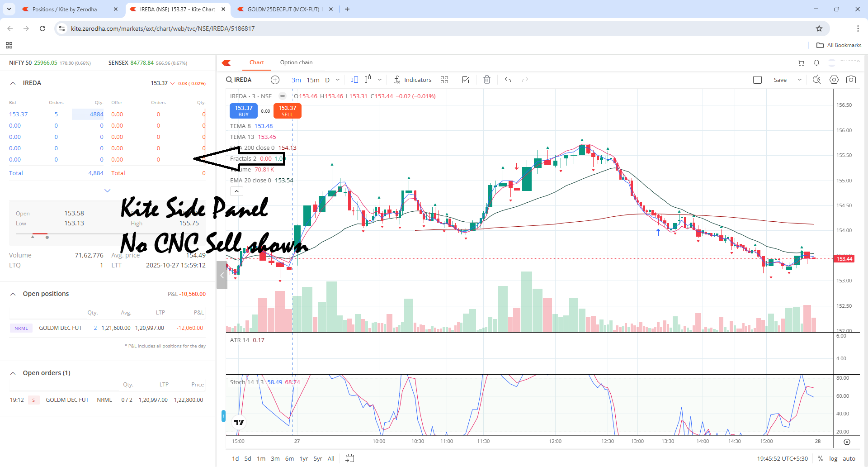Select the 15m timeframe
The height and width of the screenshot is (467, 868).
313,80
